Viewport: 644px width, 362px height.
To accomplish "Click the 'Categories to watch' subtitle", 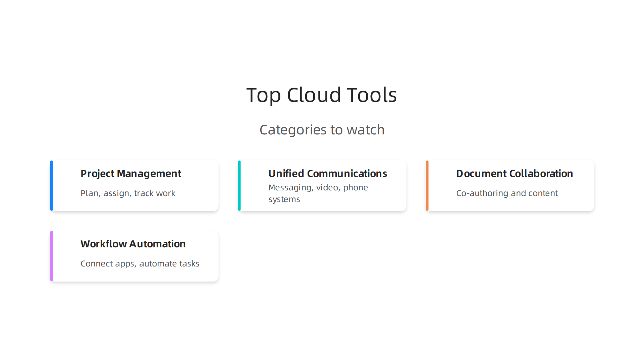I will point(322,130).
